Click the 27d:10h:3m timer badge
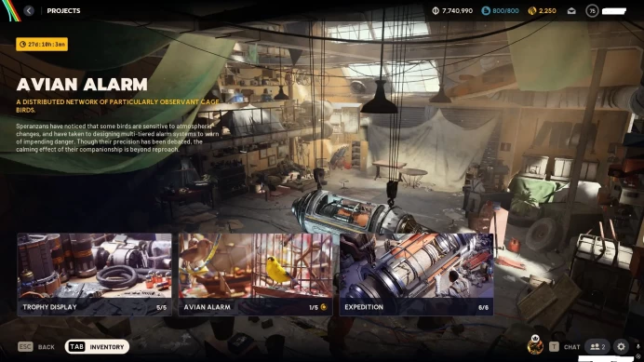The width and height of the screenshot is (644, 362). 42,45
